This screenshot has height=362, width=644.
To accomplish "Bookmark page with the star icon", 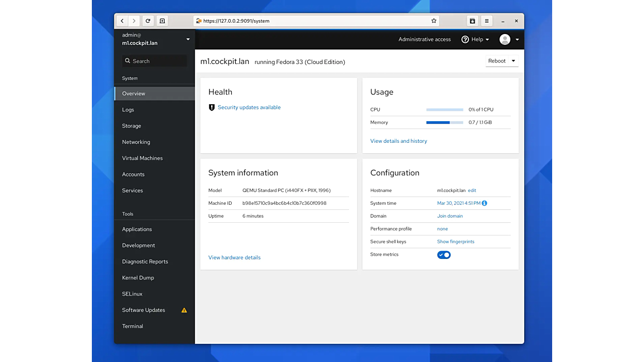I will click(x=434, y=21).
